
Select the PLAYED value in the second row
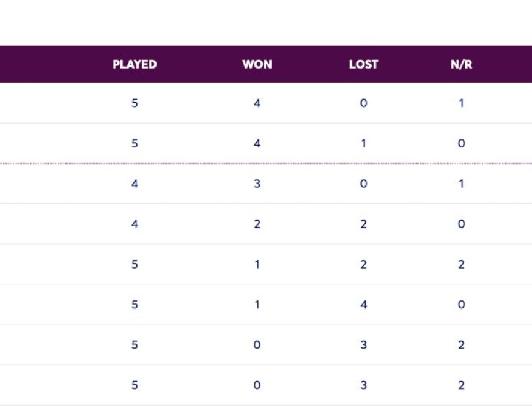click(x=135, y=144)
